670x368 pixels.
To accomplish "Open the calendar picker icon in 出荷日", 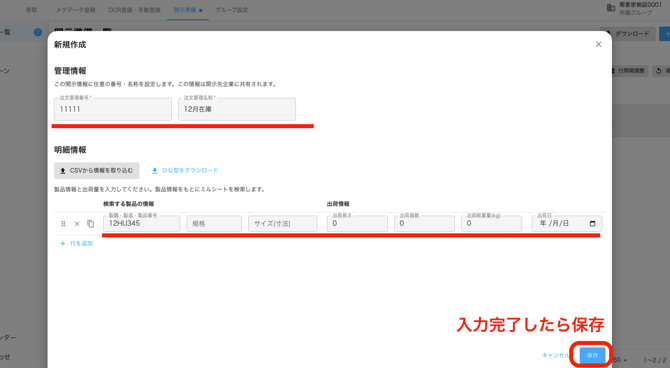I will 592,224.
